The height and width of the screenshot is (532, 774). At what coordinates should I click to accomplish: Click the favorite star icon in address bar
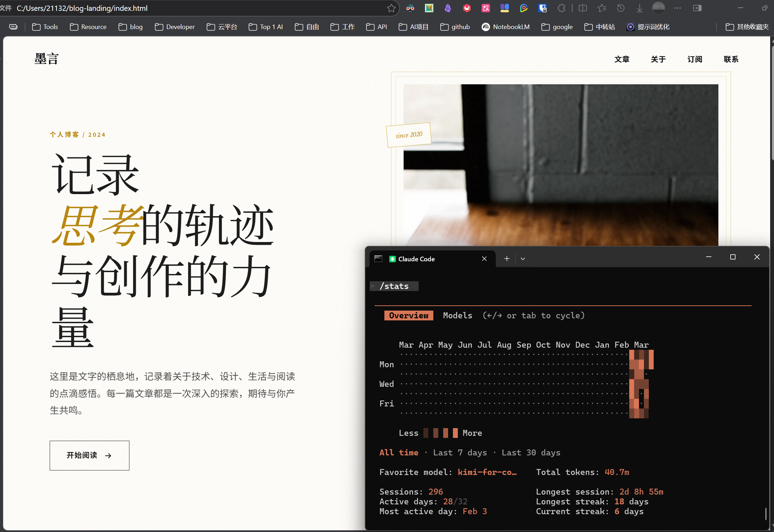391,8
